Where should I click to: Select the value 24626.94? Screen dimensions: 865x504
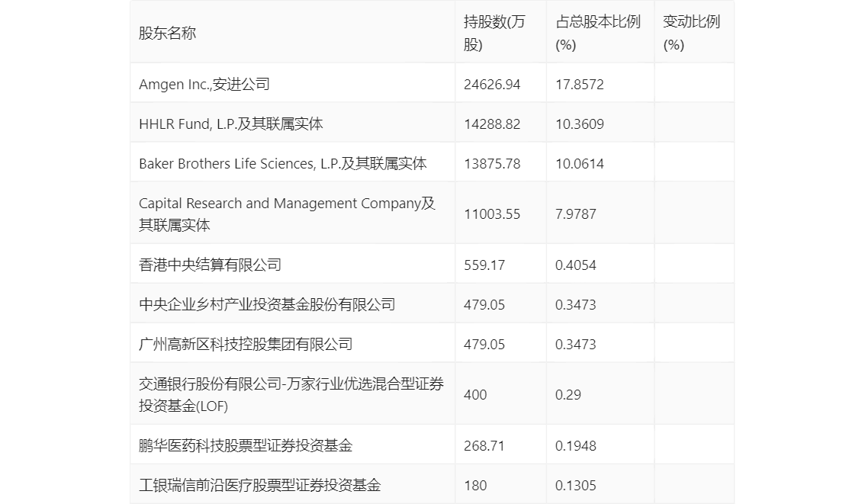pos(492,85)
